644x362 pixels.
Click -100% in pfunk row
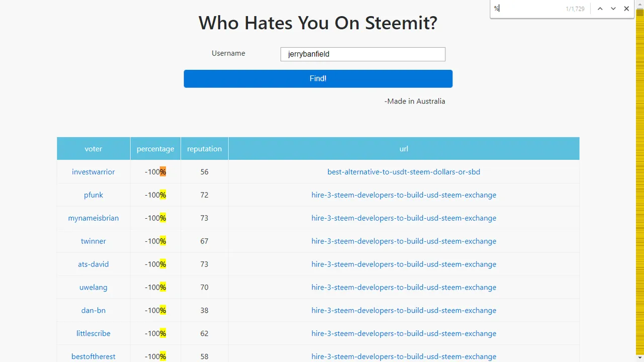[155, 195]
